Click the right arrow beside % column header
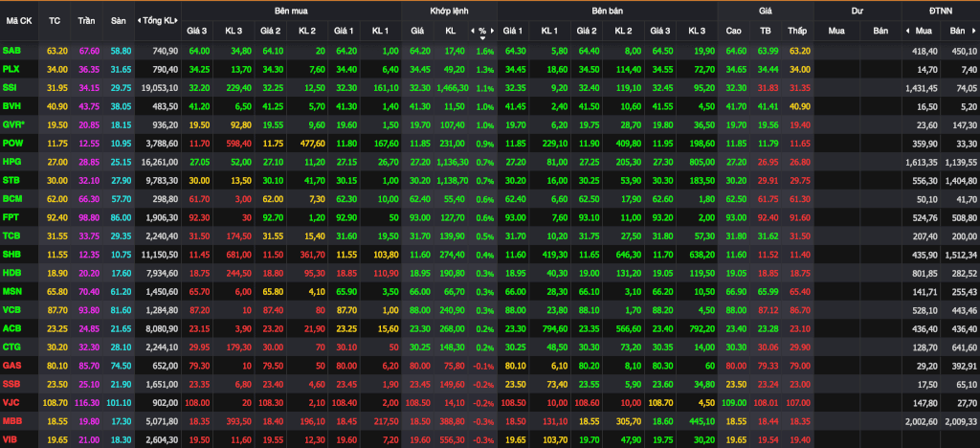Screen dimensions: 980x448 [493, 30]
